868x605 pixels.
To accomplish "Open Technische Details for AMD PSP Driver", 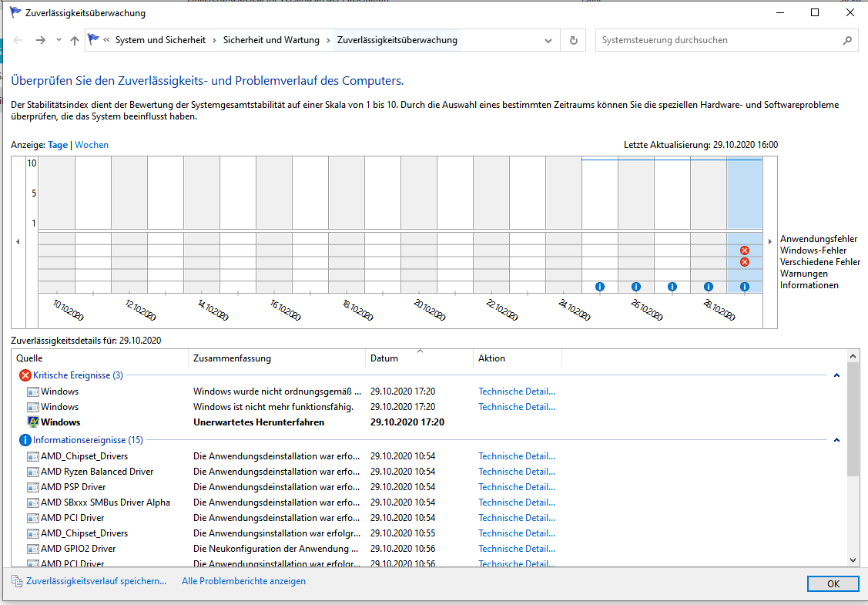I will pos(517,487).
